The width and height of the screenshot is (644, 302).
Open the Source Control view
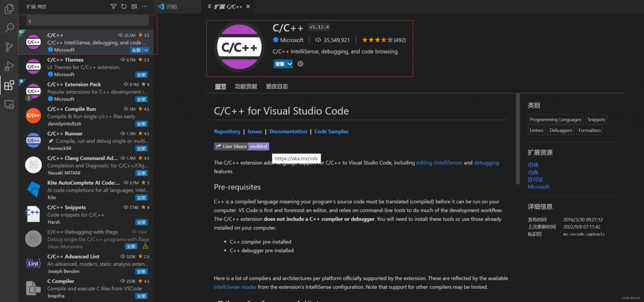(x=9, y=47)
